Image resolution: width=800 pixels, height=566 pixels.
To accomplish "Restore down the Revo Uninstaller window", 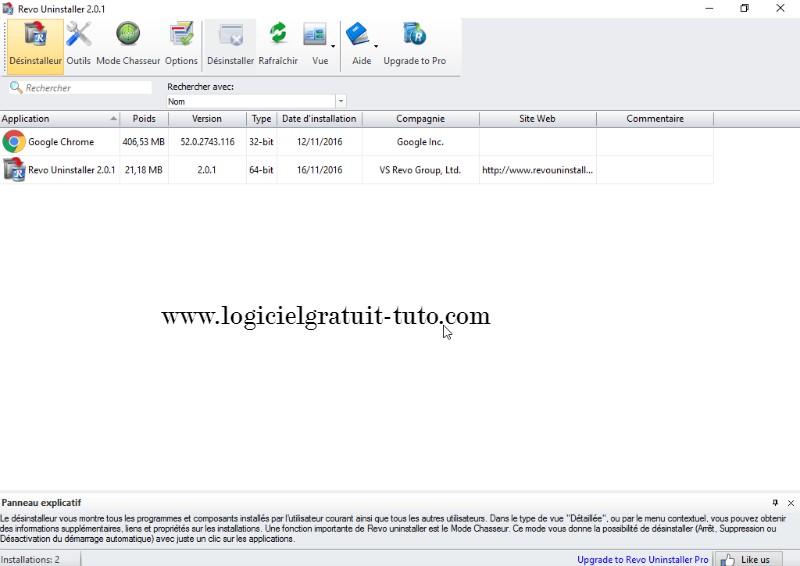I will [744, 8].
